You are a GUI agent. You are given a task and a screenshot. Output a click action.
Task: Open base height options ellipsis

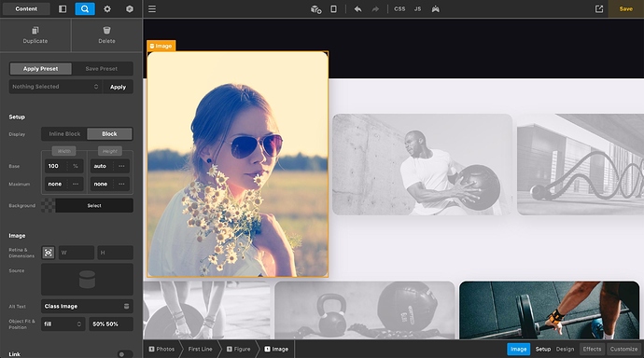click(121, 166)
